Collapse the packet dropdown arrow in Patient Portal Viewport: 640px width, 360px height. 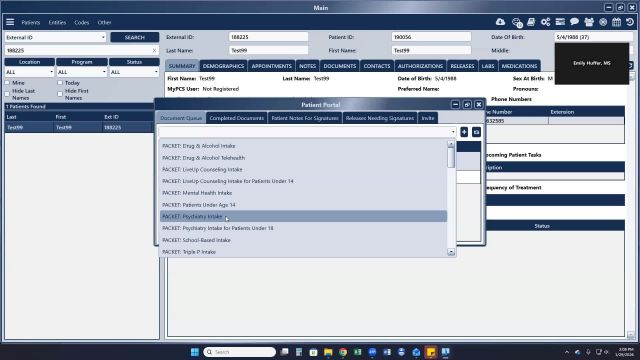(x=453, y=132)
